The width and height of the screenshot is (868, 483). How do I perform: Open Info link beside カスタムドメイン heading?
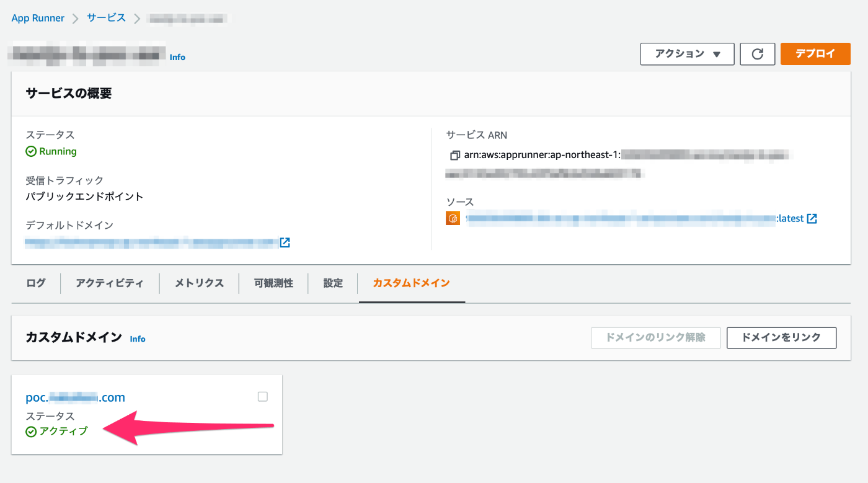(138, 339)
